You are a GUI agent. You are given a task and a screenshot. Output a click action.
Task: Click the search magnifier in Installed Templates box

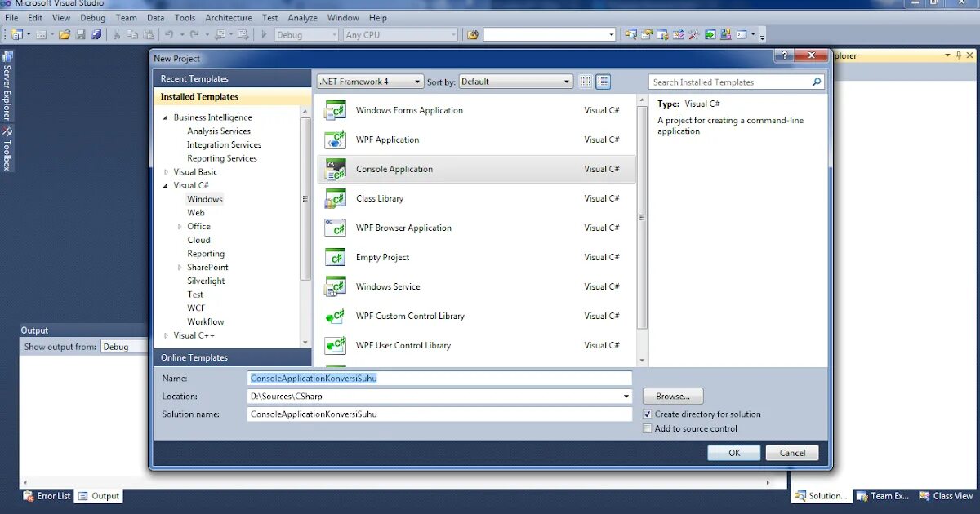(x=816, y=82)
